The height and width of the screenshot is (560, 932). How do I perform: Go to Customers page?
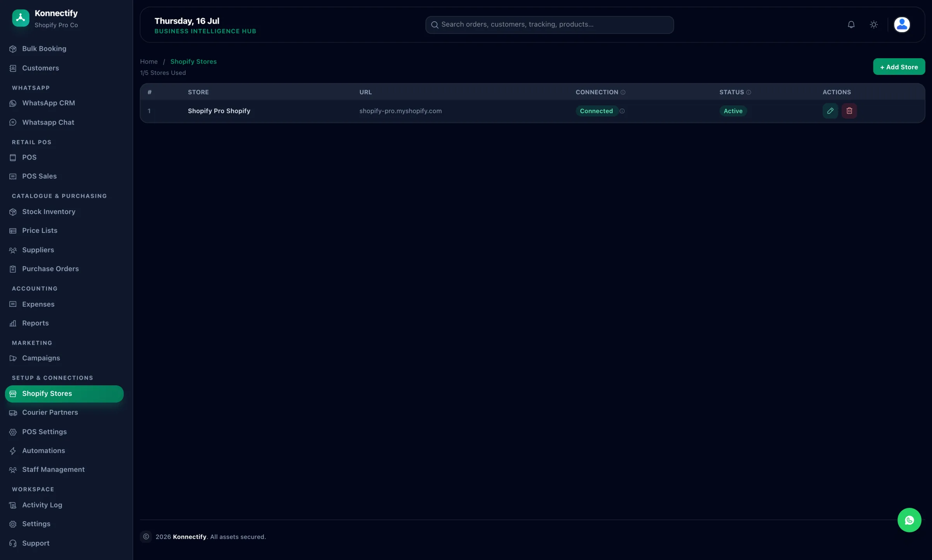point(64,68)
